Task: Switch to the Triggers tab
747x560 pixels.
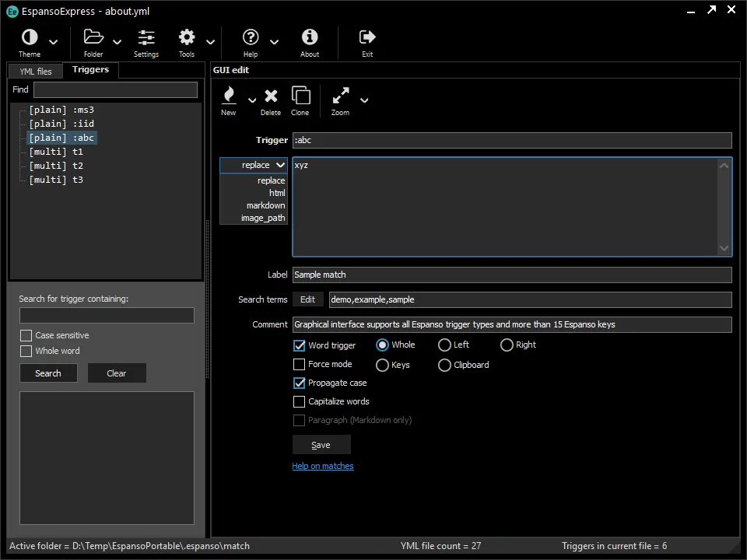Action: tap(90, 69)
